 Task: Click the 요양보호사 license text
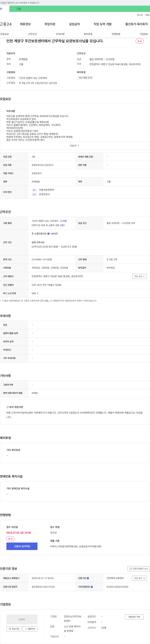click(x=44, y=194)
